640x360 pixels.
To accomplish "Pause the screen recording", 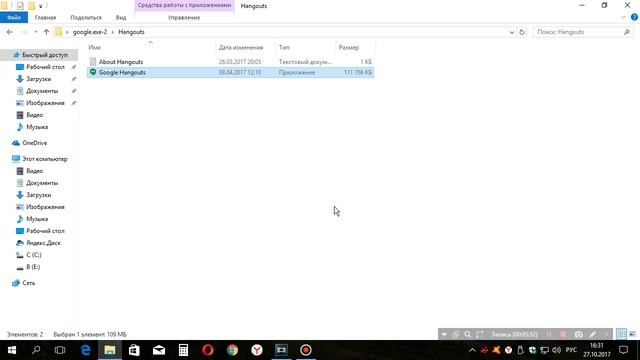I will pyautogui.click(x=549, y=334).
